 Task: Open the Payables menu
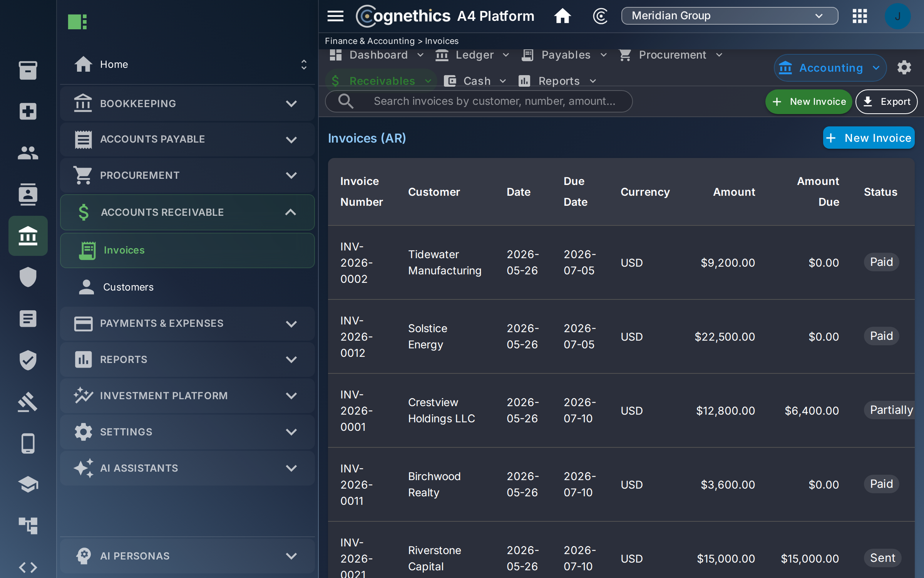coord(564,55)
